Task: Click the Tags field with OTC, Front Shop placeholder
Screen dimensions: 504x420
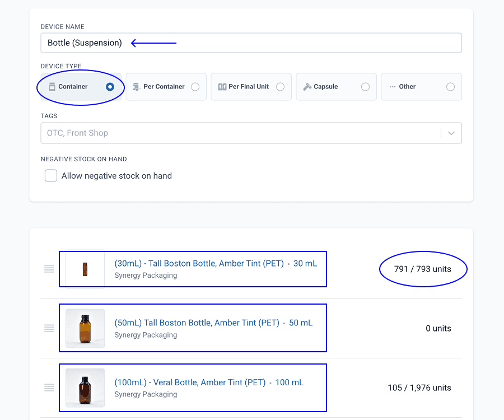Action: [251, 133]
